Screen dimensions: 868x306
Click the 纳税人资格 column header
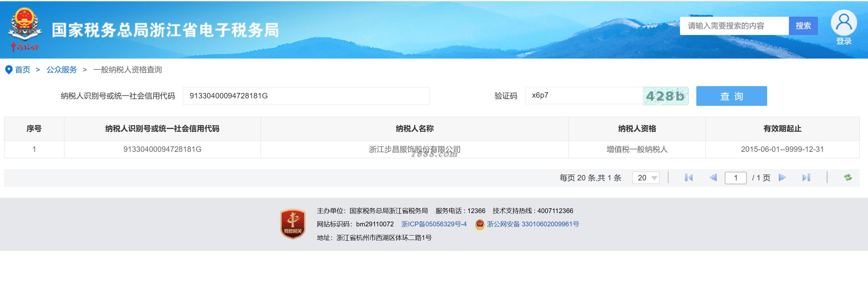637,129
